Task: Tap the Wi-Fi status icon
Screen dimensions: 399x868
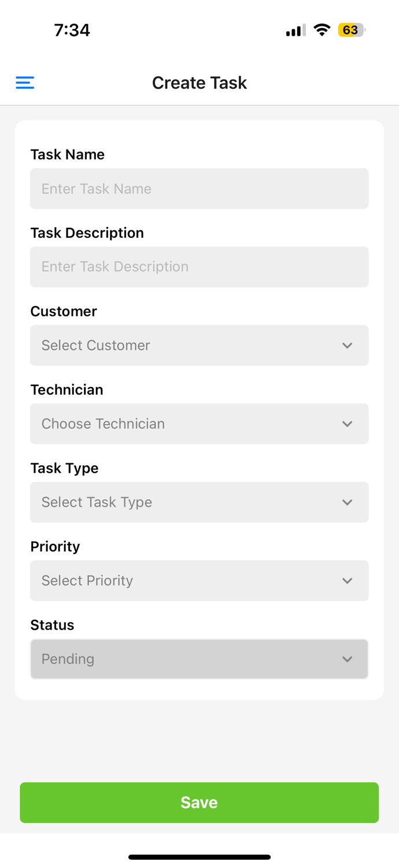Action: click(322, 30)
